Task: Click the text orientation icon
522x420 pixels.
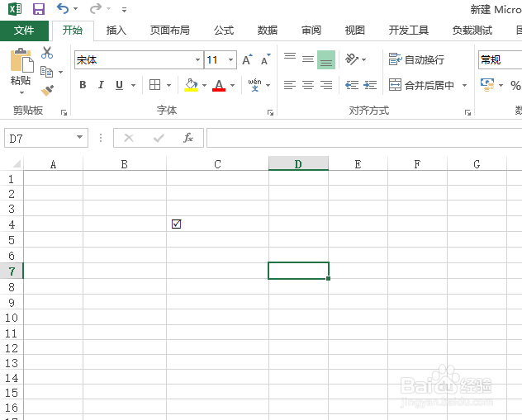Action: click(x=352, y=59)
